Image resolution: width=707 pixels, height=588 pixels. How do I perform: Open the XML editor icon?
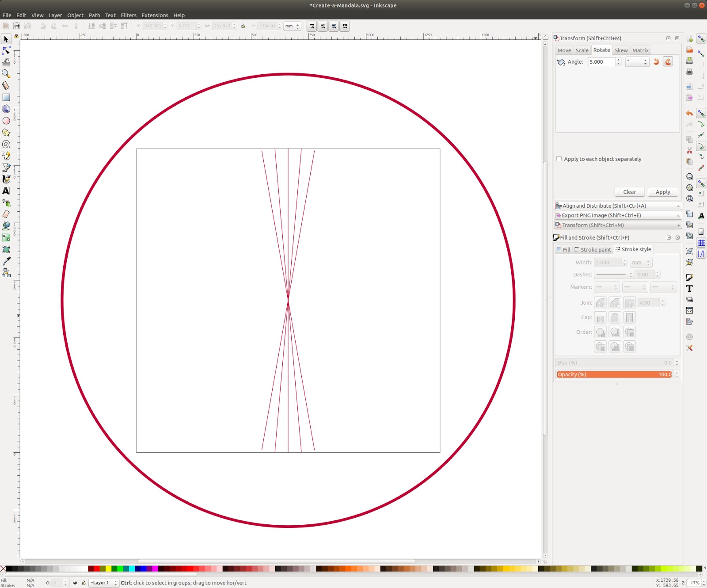coord(689,311)
